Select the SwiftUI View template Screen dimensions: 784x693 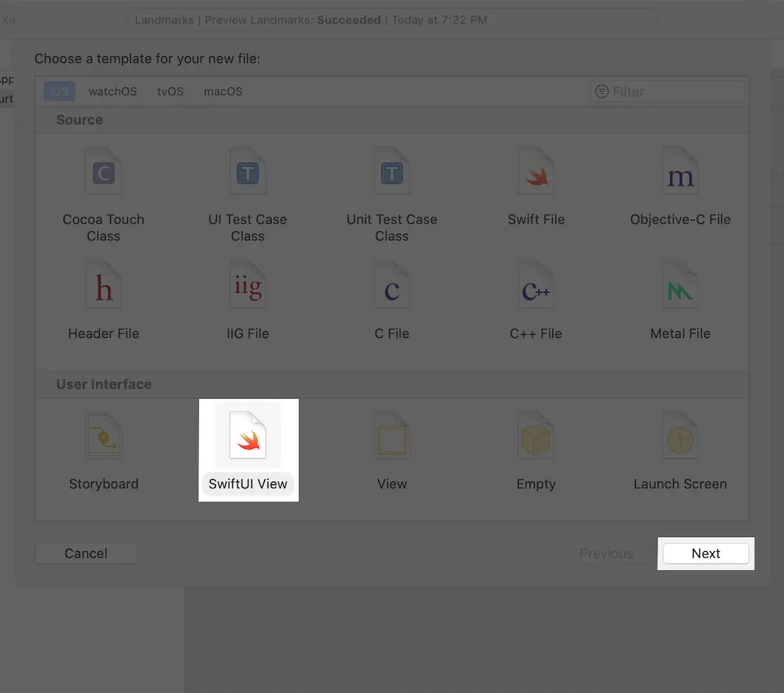248,450
